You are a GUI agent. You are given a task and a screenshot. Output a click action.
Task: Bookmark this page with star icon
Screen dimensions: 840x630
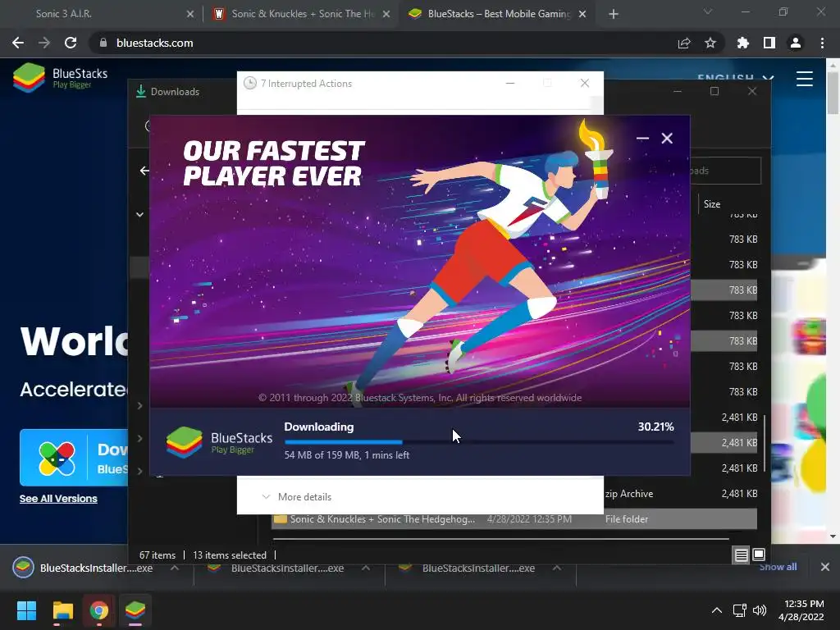[x=710, y=43]
